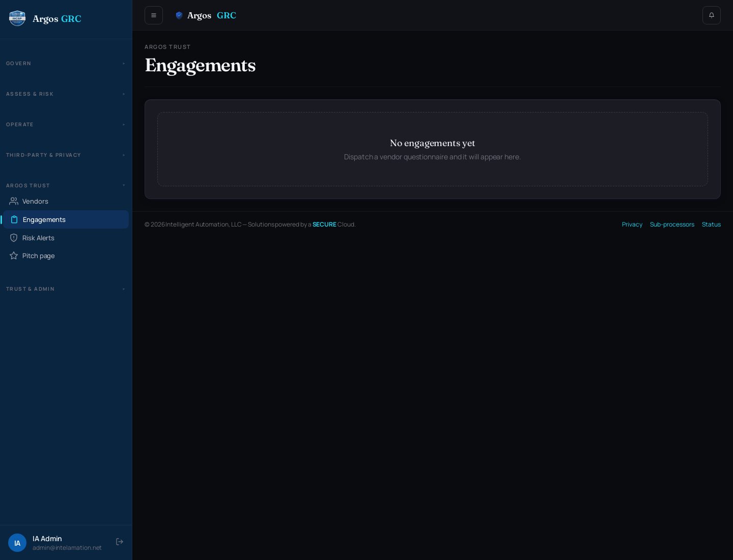Open the Privacy footer link
Image resolution: width=733 pixels, height=560 pixels.
pyautogui.click(x=632, y=225)
